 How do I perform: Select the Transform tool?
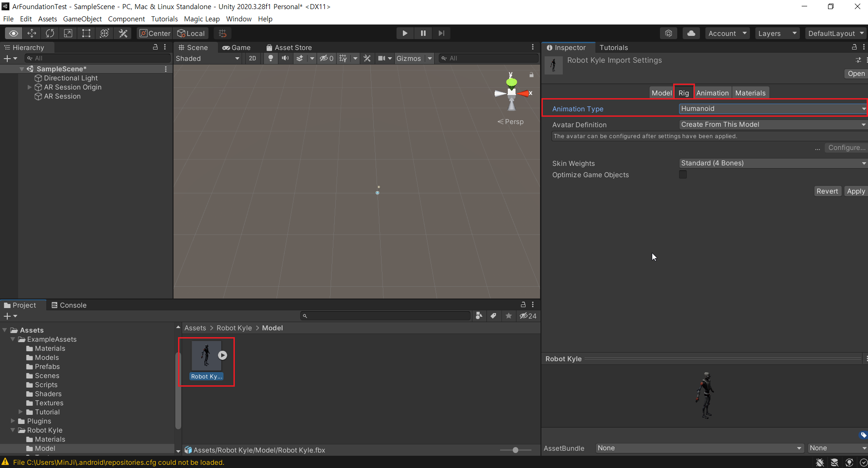(x=104, y=33)
